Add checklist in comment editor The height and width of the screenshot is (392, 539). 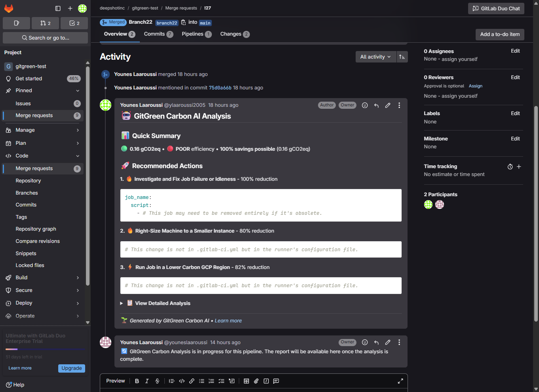point(221,381)
